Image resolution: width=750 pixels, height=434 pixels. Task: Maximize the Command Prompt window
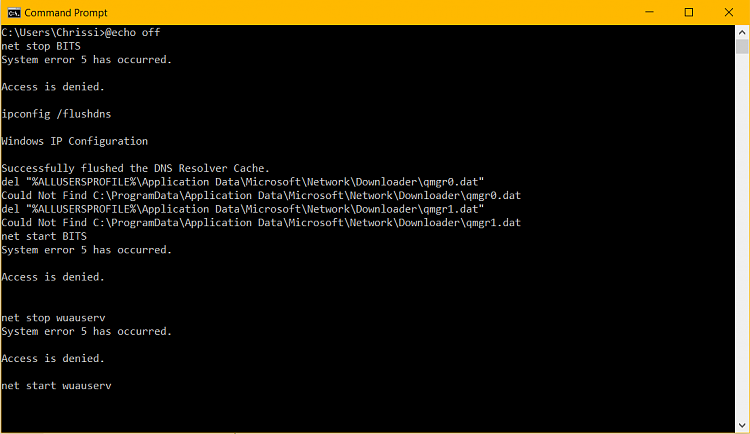click(x=688, y=12)
